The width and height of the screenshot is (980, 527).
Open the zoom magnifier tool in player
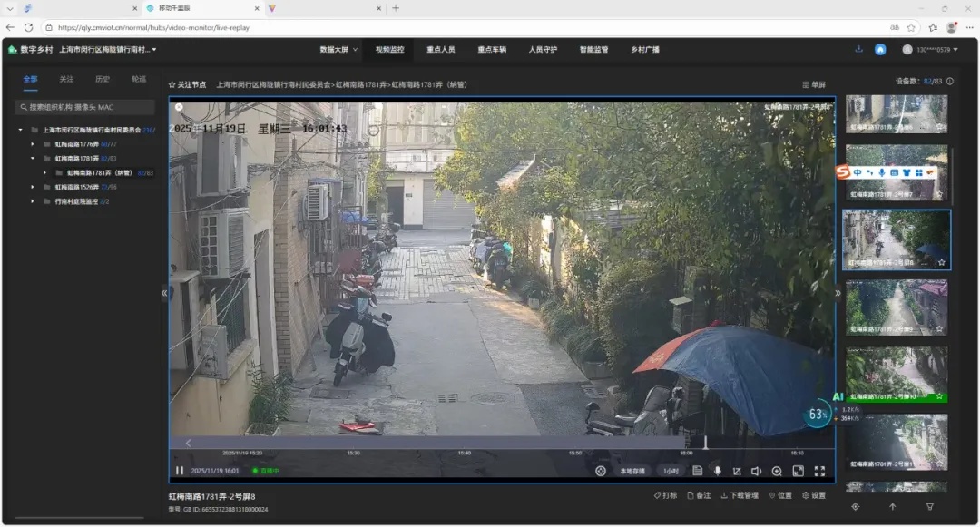coord(777,471)
